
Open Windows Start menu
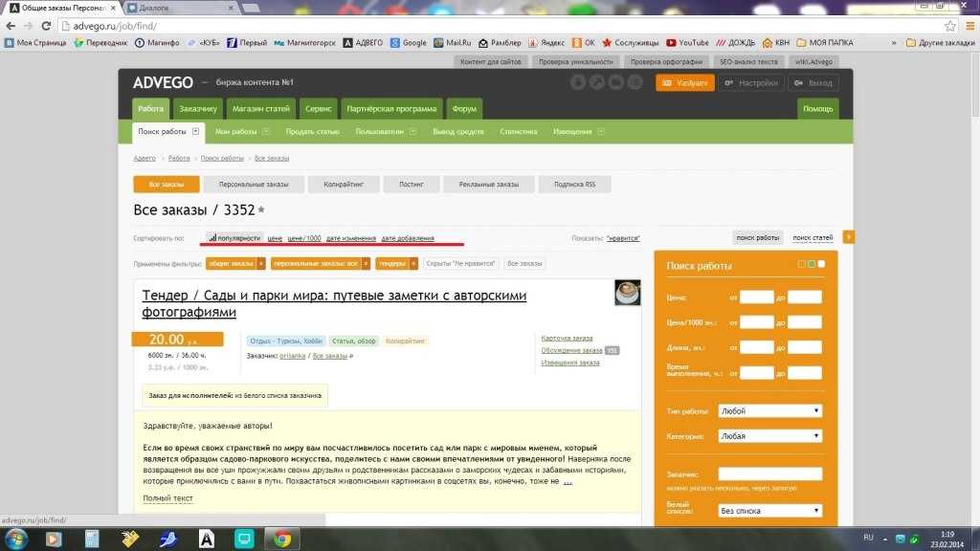click(16, 539)
